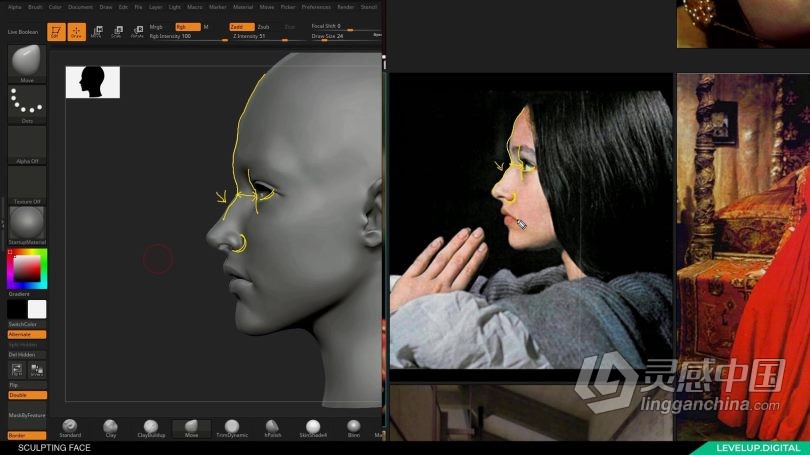The image size is (810, 455).
Task: Choose the SkinShade4 material
Action: (313, 429)
